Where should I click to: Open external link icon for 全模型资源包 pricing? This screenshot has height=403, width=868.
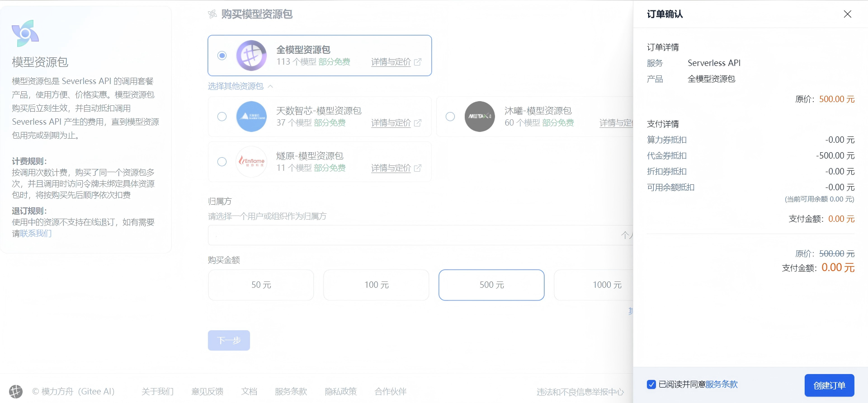(x=418, y=62)
